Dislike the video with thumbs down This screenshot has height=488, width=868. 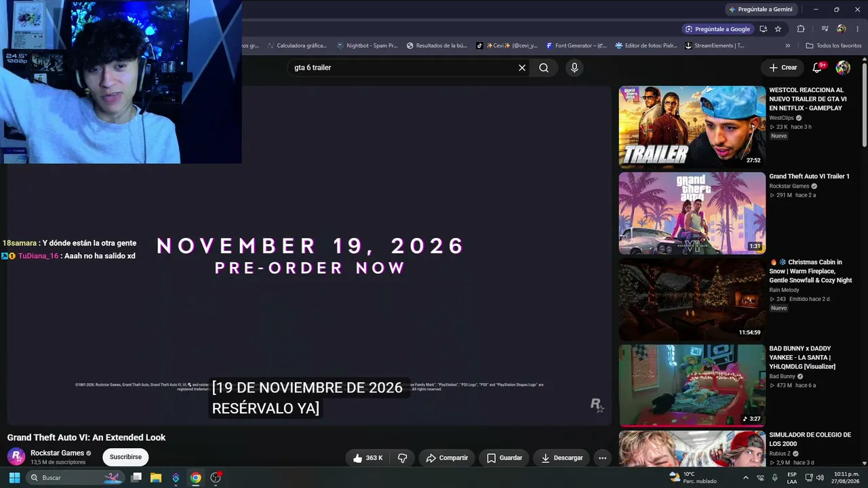pyautogui.click(x=402, y=458)
